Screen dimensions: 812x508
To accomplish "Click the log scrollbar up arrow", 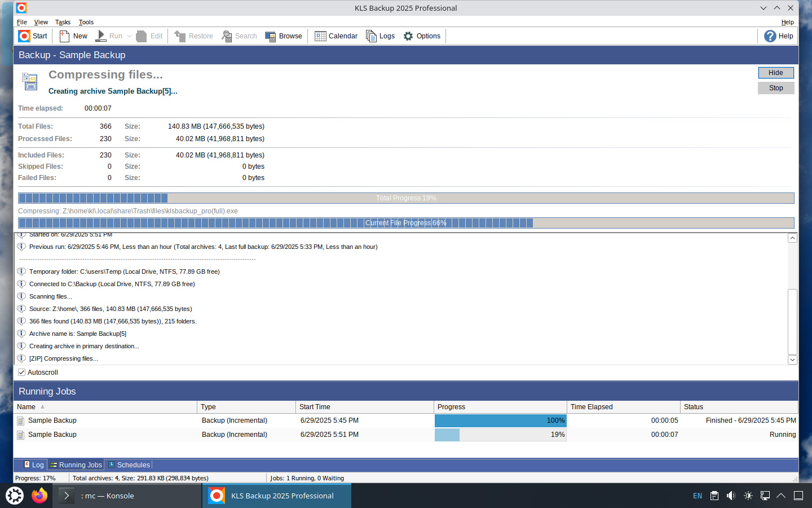I will click(792, 238).
